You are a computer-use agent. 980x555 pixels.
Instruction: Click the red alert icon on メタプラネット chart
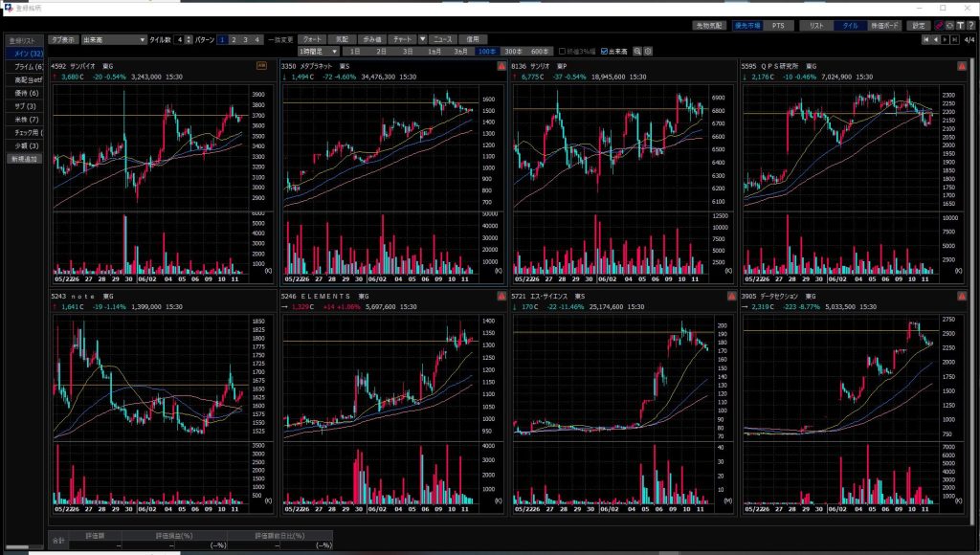click(501, 66)
